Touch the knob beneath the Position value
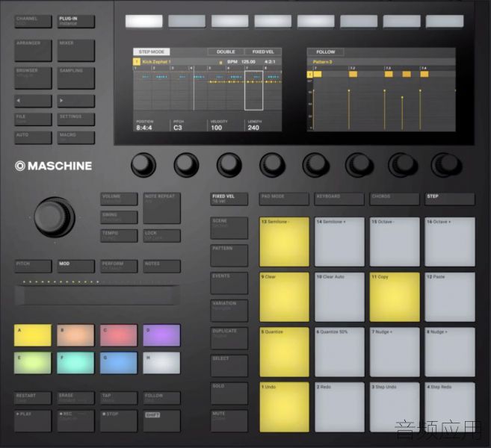491x448 pixels. tap(143, 164)
